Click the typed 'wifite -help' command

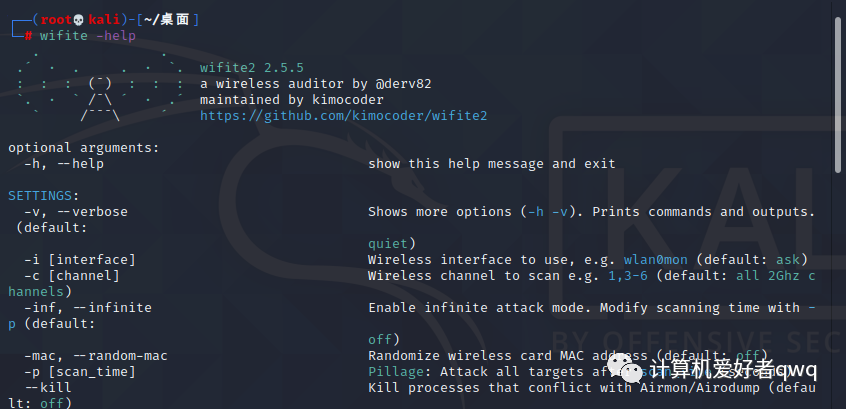[87, 36]
